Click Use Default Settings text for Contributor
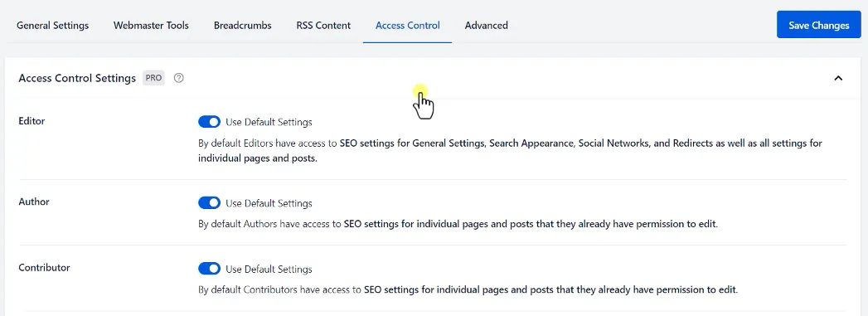The width and height of the screenshot is (868, 316). [269, 269]
